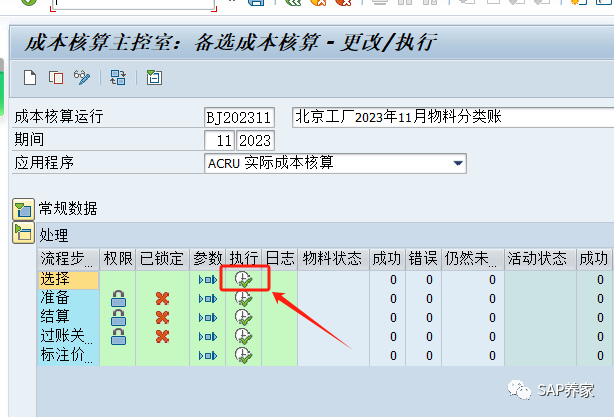This screenshot has width=614, height=417.
Task: Open parameters for the 过账关 step
Action: pyautogui.click(x=208, y=337)
